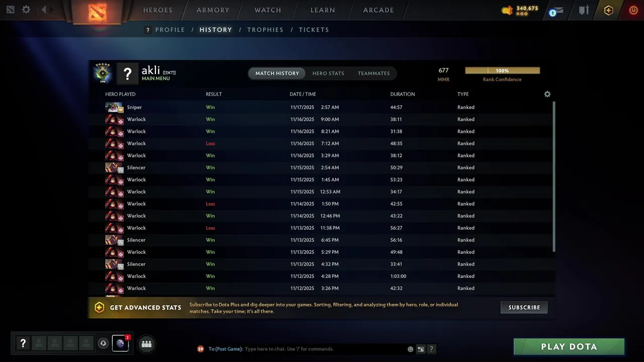Click the Rank Confidence progress bar
This screenshot has height=362, width=644.
(502, 71)
